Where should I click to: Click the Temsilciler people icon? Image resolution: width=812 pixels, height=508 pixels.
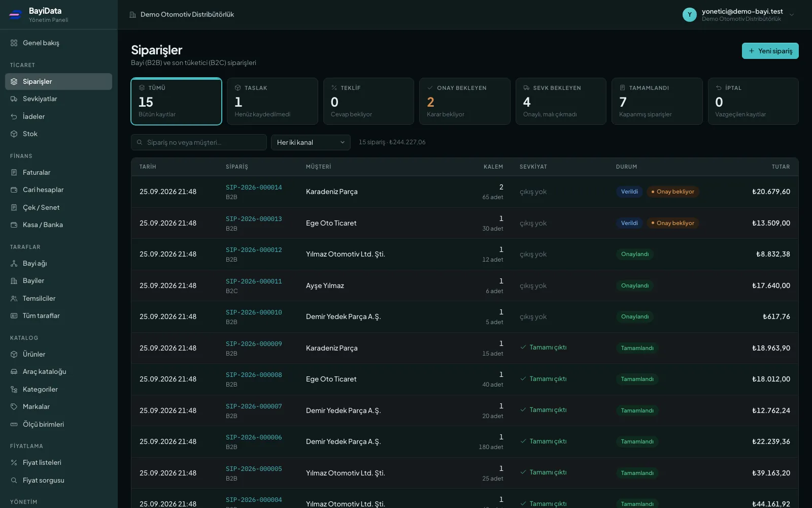click(x=14, y=299)
